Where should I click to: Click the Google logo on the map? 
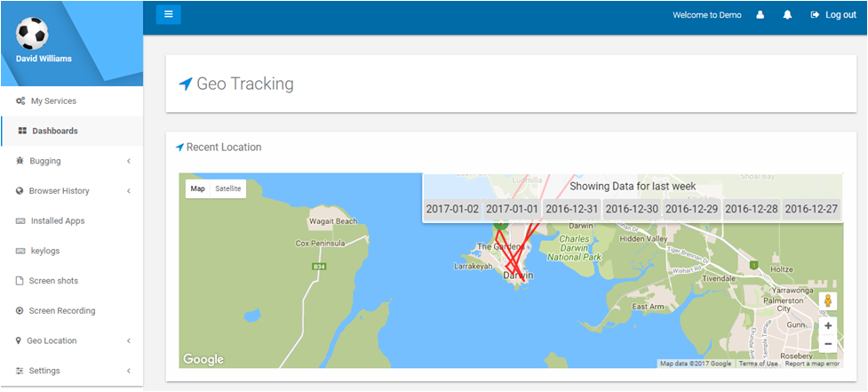point(203,359)
